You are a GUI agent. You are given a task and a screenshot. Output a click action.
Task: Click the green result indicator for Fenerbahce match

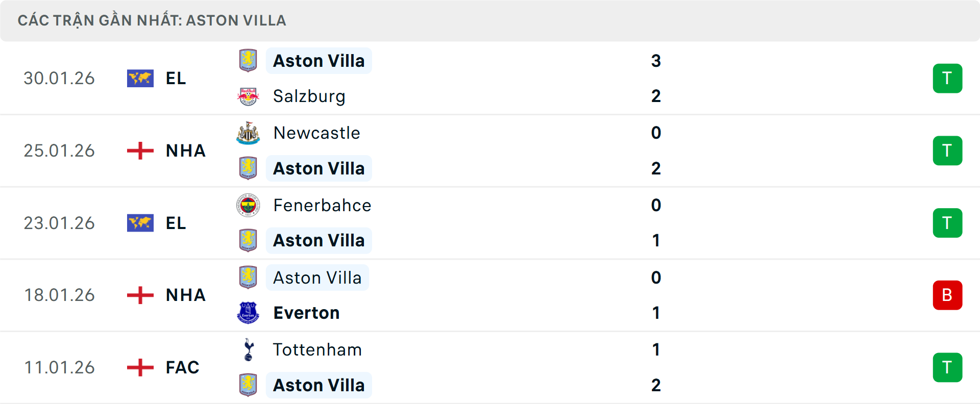(948, 223)
